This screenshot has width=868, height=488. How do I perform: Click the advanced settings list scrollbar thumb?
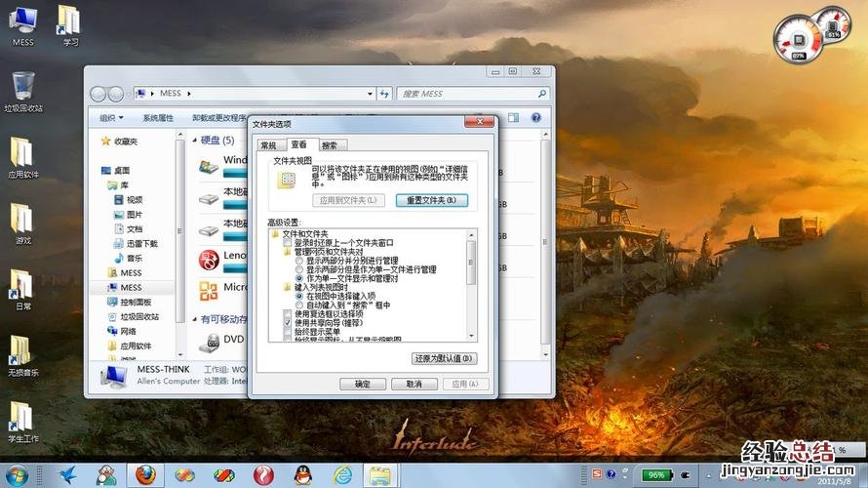472,263
